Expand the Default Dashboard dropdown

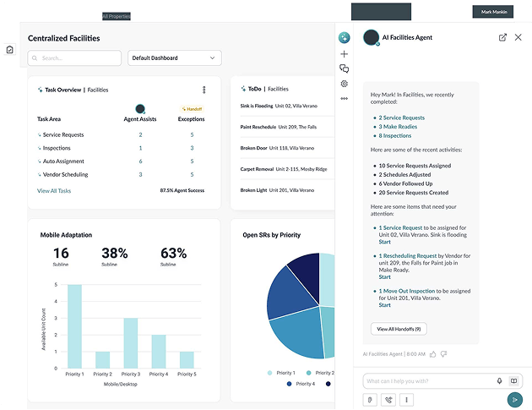[175, 58]
